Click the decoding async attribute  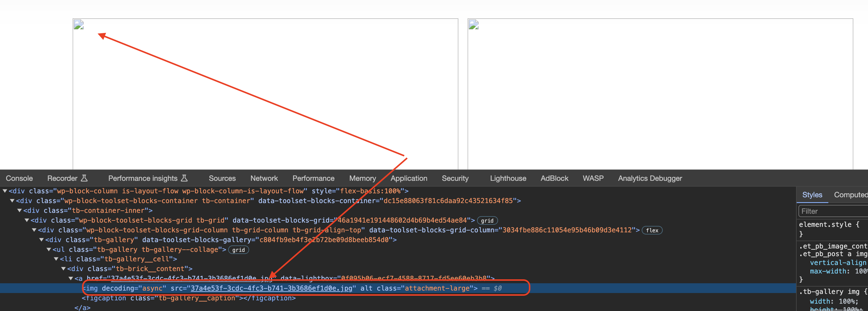134,288
